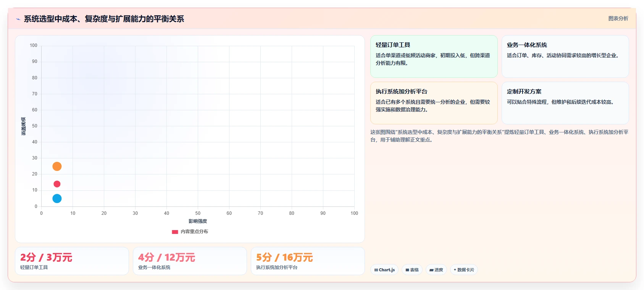
Task: Toggle the 内容重点分布 legend swatch
Action: (175, 232)
